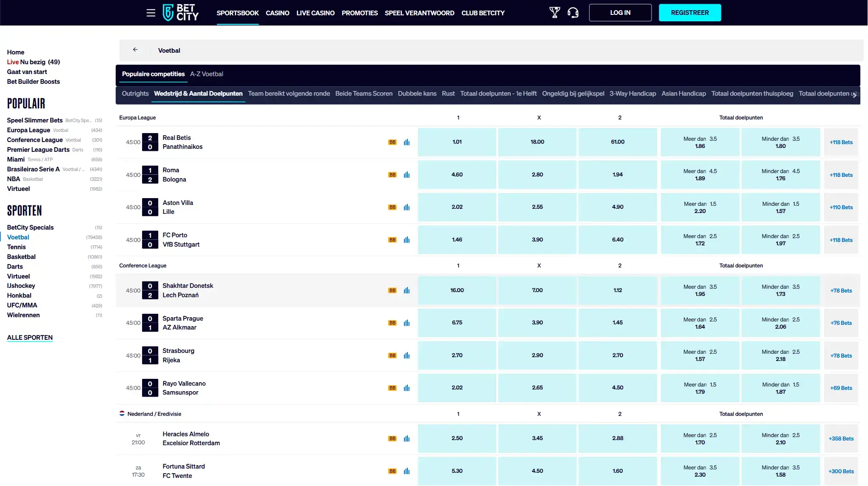This screenshot has width=868, height=486.
Task: Open the Live Casino section
Action: 315,13
